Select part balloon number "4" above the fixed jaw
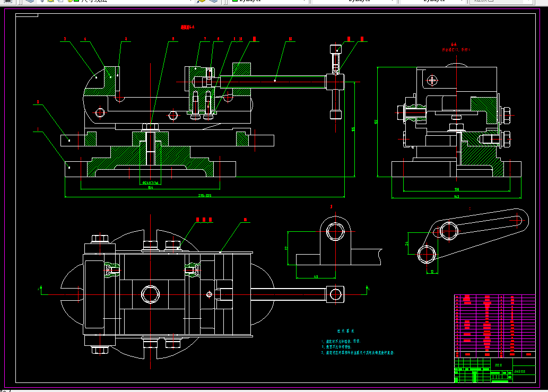The image size is (548, 392). (x=85, y=39)
